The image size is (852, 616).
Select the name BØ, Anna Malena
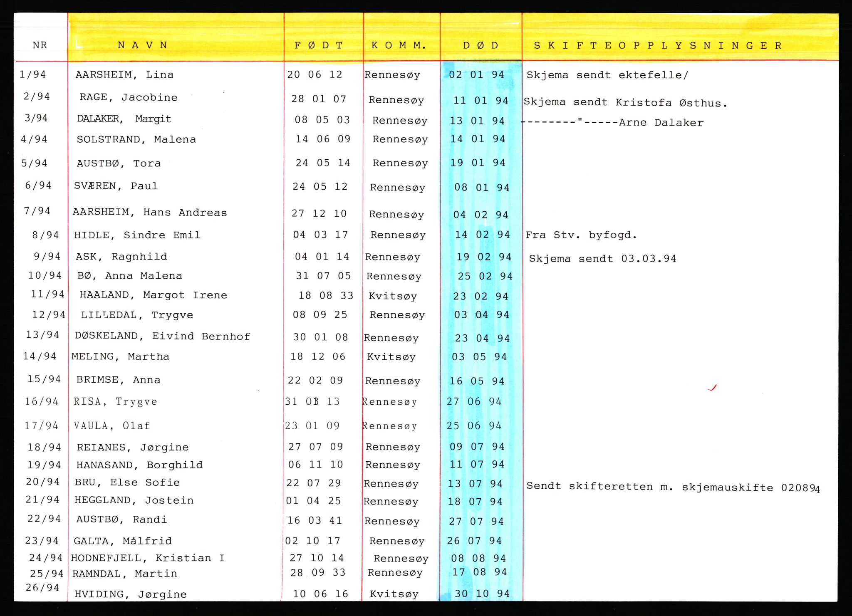click(130, 276)
